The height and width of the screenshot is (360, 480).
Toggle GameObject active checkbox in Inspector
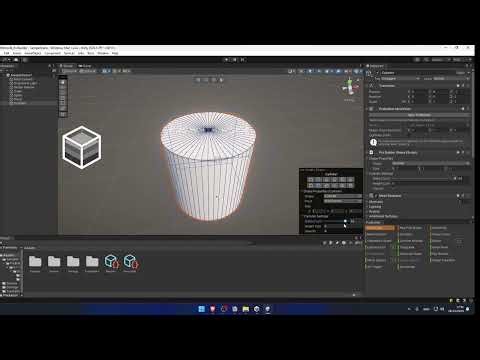pyautogui.click(x=378, y=72)
